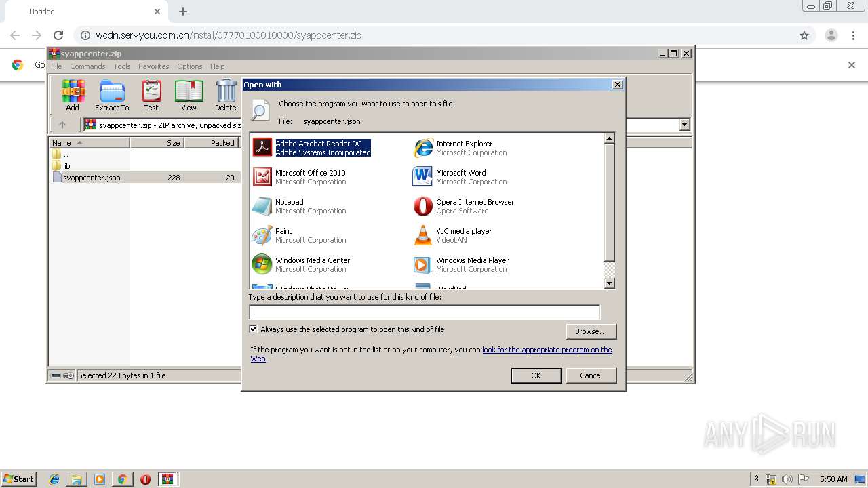Open Tools menu in WinRAR
Viewport: 868px width, 488px height.
122,66
